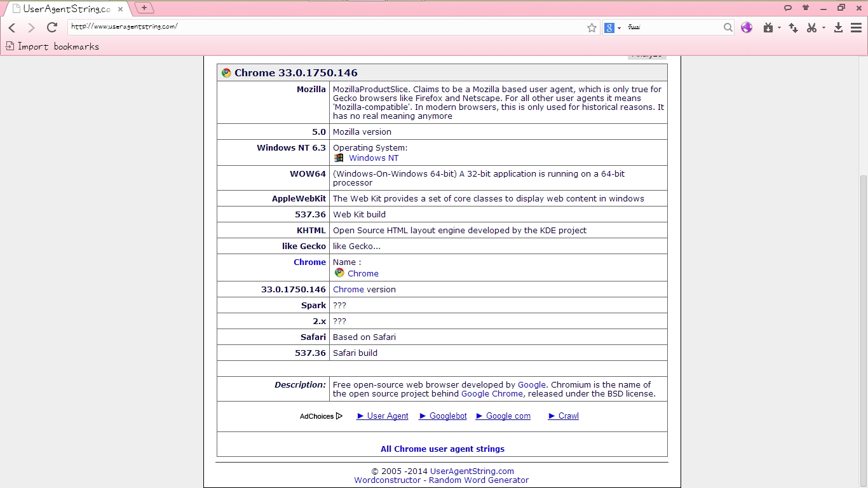
Task: Click the 'Mozilla version' text
Action: 362,132
